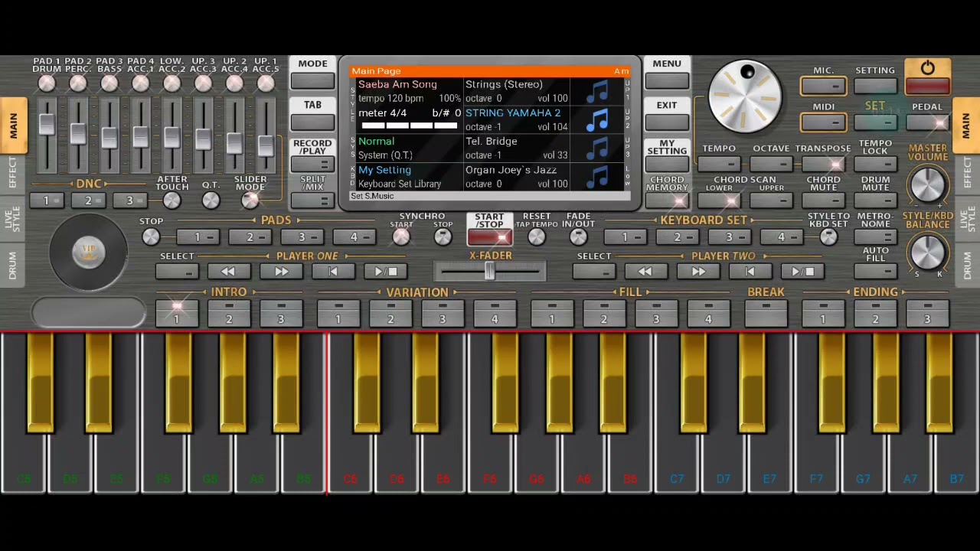Enable the Metronome

tap(875, 238)
